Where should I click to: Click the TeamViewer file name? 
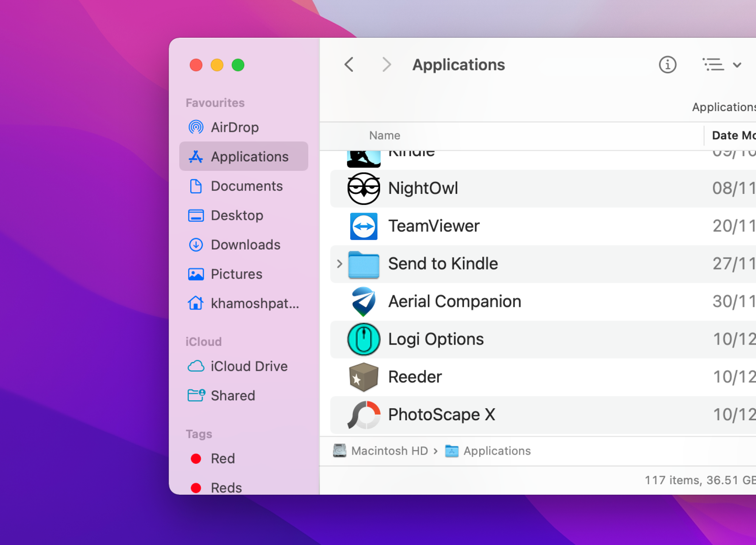pos(434,226)
